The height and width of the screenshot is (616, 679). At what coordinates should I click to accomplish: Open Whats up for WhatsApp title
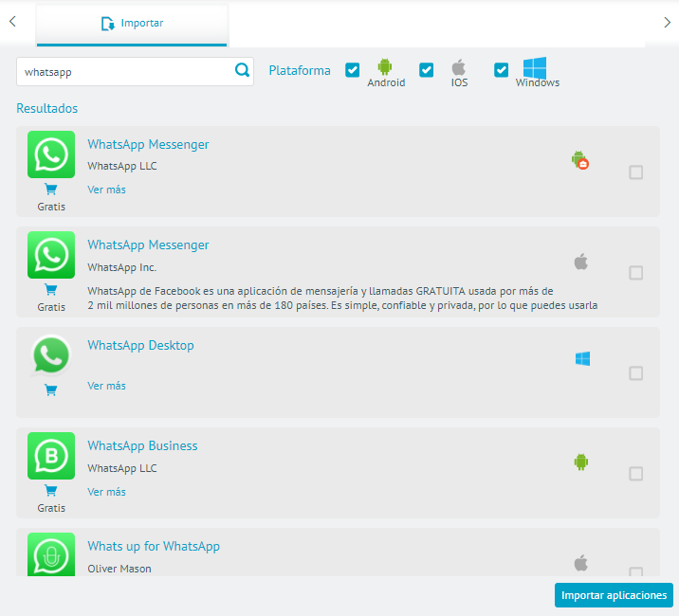(x=154, y=546)
